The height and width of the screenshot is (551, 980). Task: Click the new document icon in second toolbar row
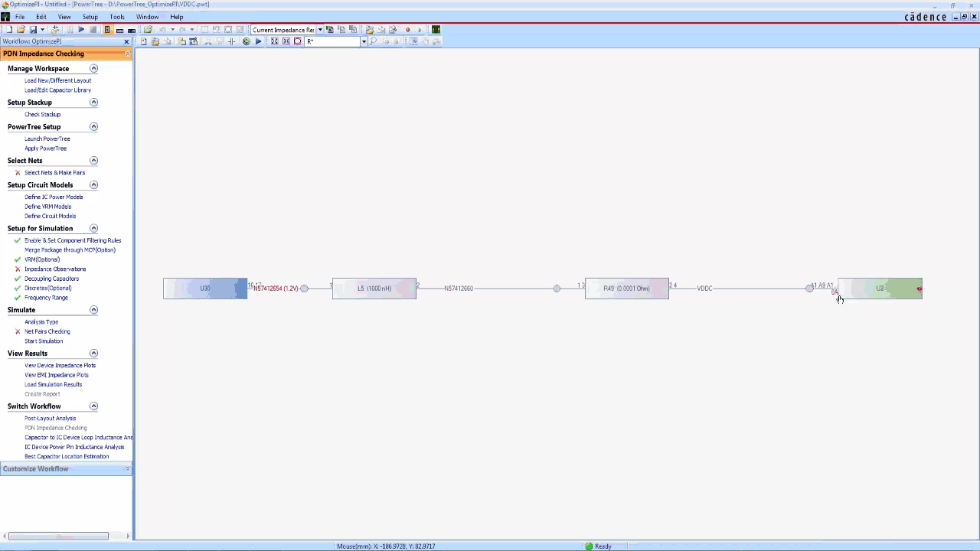[143, 41]
